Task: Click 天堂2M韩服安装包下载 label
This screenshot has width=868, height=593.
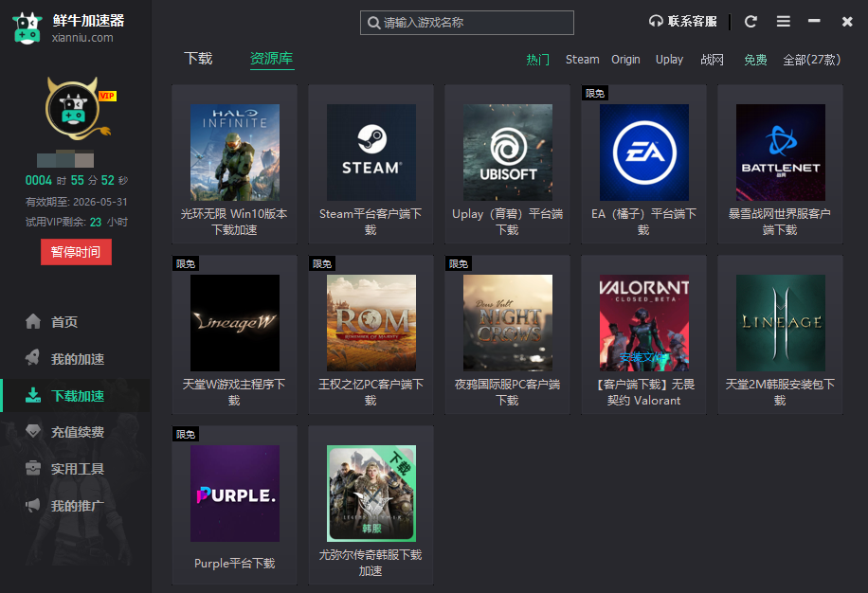Action: 780,391
